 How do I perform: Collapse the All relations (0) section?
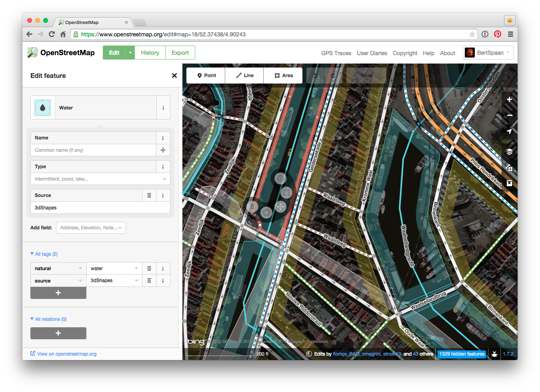[x=48, y=319]
